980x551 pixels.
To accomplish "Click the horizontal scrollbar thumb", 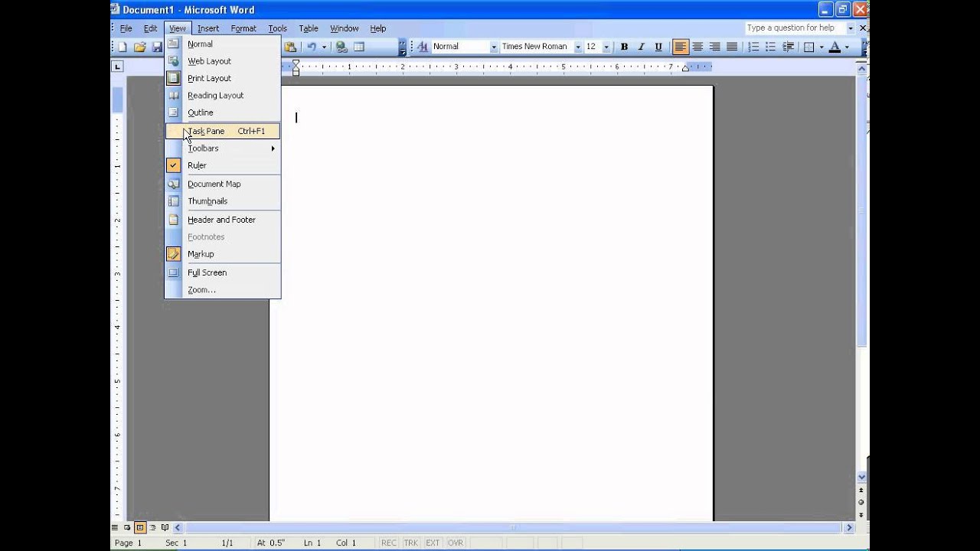I will click(x=512, y=527).
